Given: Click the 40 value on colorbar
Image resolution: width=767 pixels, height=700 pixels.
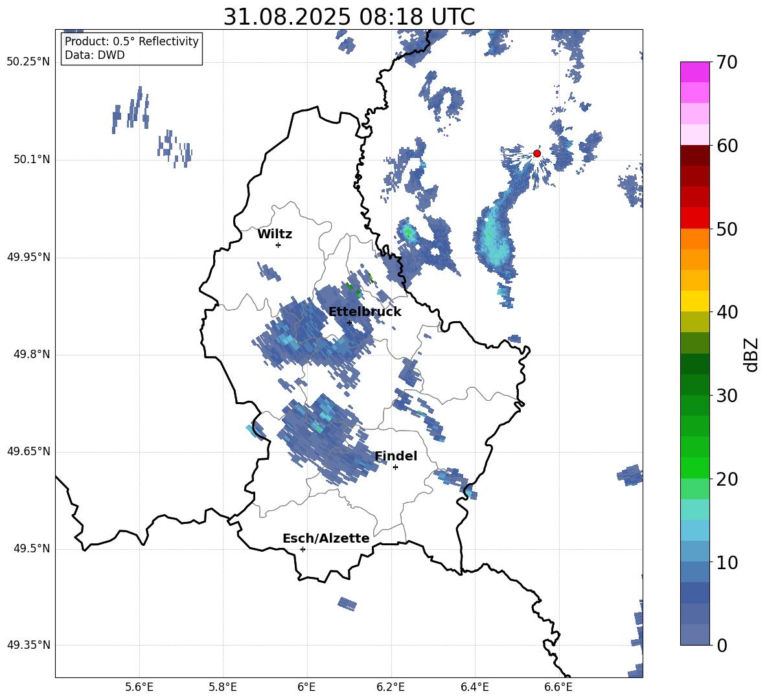Looking at the screenshot, I should click(x=727, y=312).
